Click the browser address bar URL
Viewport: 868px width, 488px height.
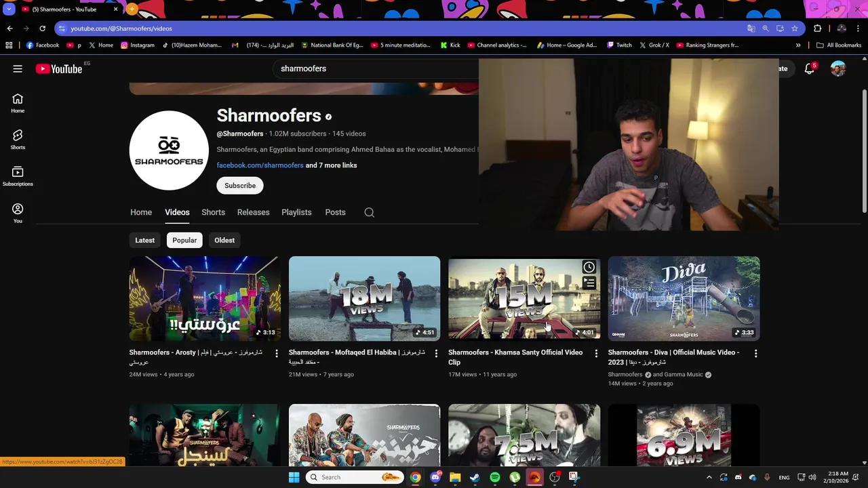click(x=121, y=28)
